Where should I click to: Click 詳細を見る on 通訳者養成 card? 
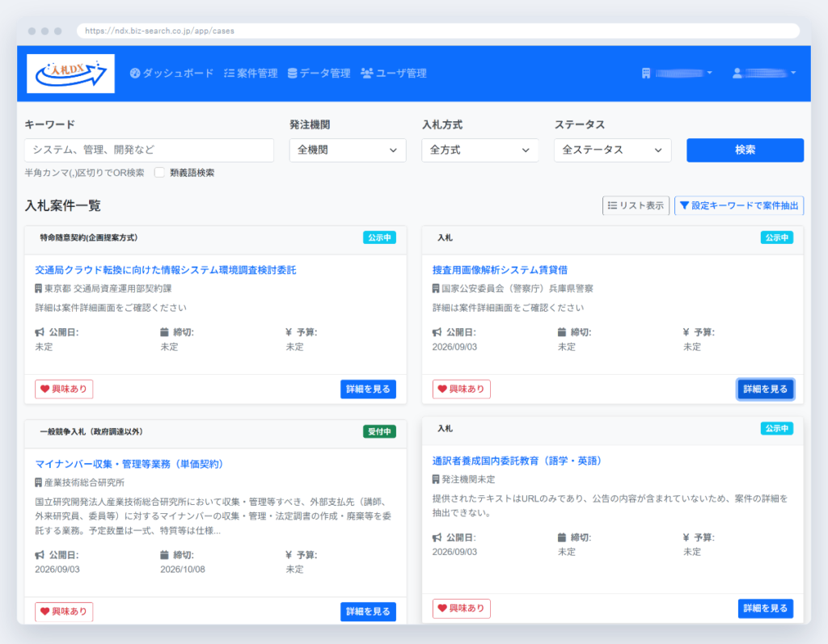[x=766, y=608]
